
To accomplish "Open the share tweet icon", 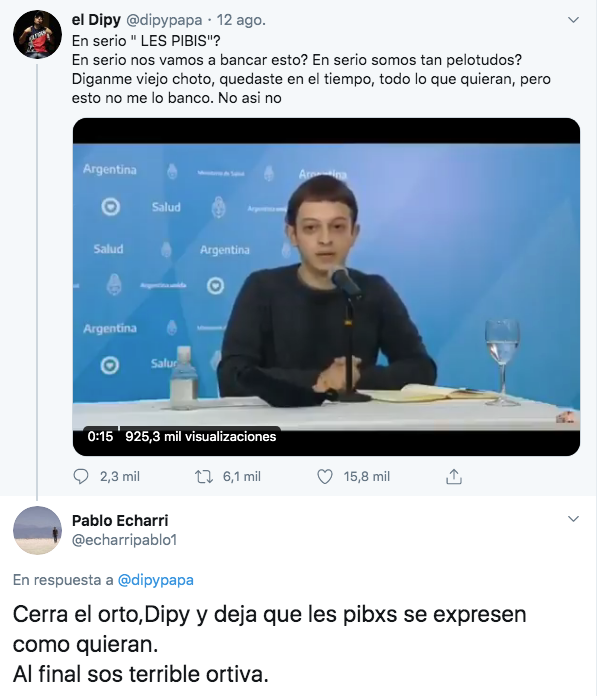I will tap(453, 477).
